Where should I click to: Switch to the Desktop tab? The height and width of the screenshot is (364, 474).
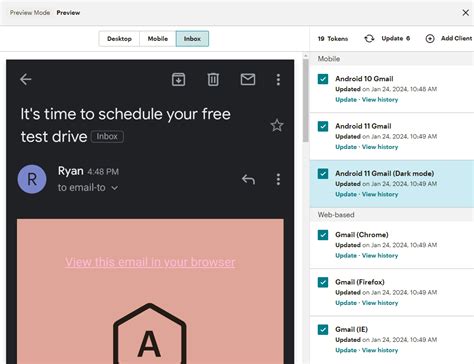point(119,39)
